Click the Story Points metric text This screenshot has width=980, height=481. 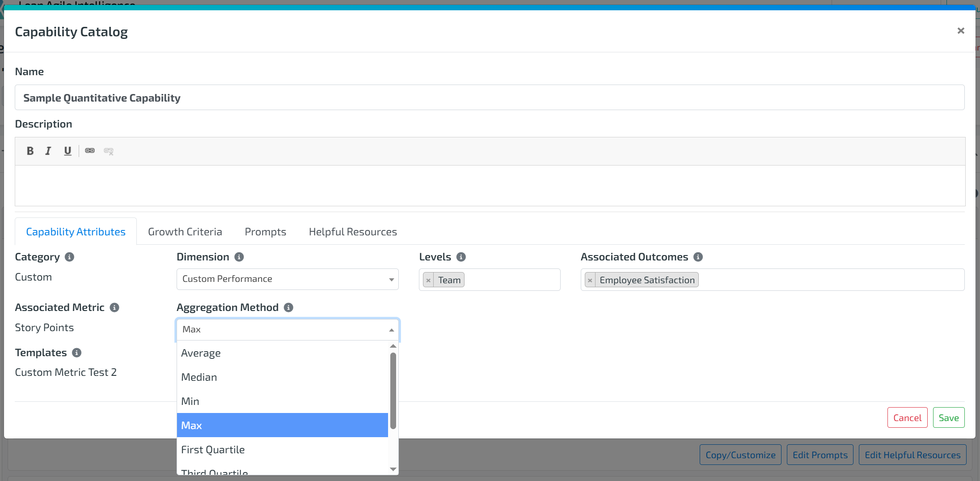pyautogui.click(x=44, y=328)
